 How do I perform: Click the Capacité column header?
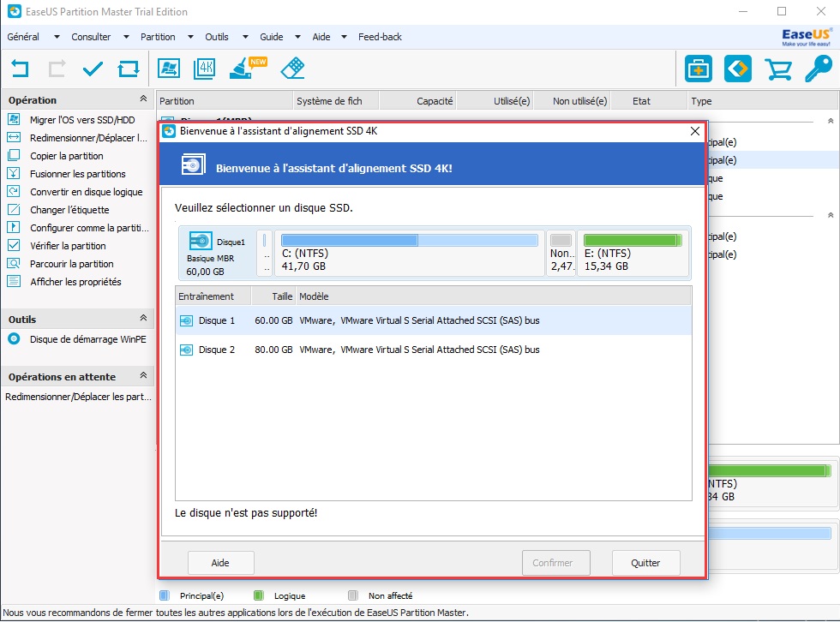click(x=418, y=100)
